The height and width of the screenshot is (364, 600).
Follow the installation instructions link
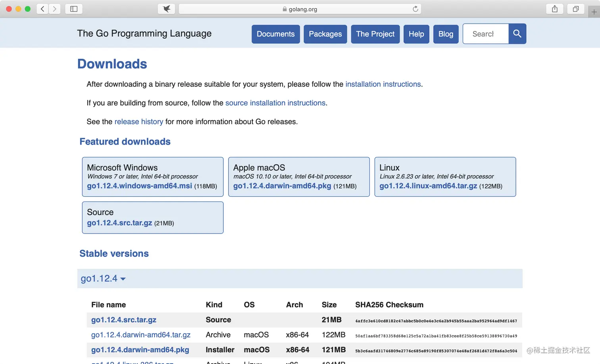[383, 84]
